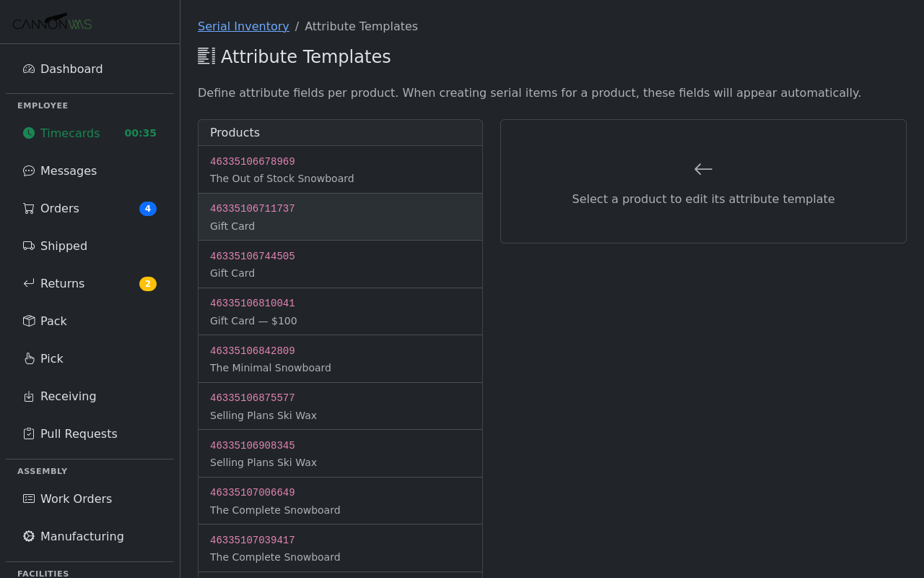Open Pack via the box icon
924x578 pixels.
[x=28, y=321]
